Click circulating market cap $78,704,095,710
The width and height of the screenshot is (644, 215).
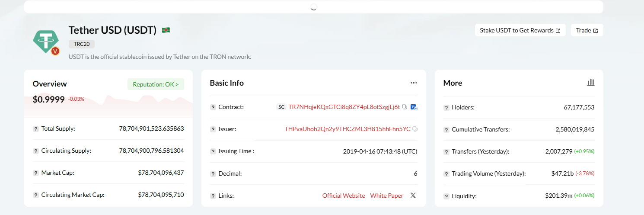click(161, 195)
